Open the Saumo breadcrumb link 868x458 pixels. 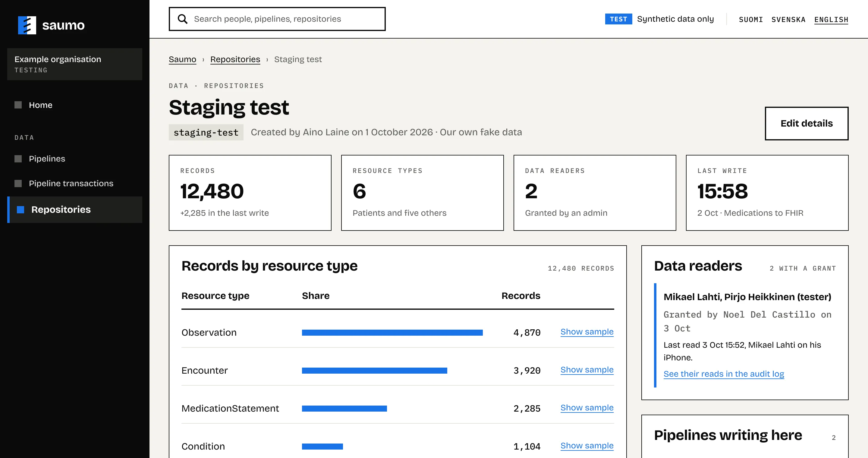(x=182, y=59)
